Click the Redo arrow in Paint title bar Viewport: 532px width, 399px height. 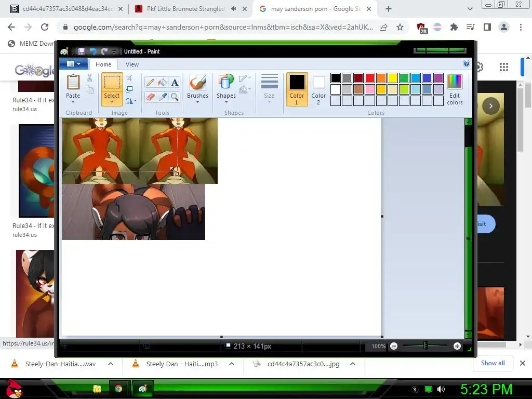pyautogui.click(x=104, y=51)
